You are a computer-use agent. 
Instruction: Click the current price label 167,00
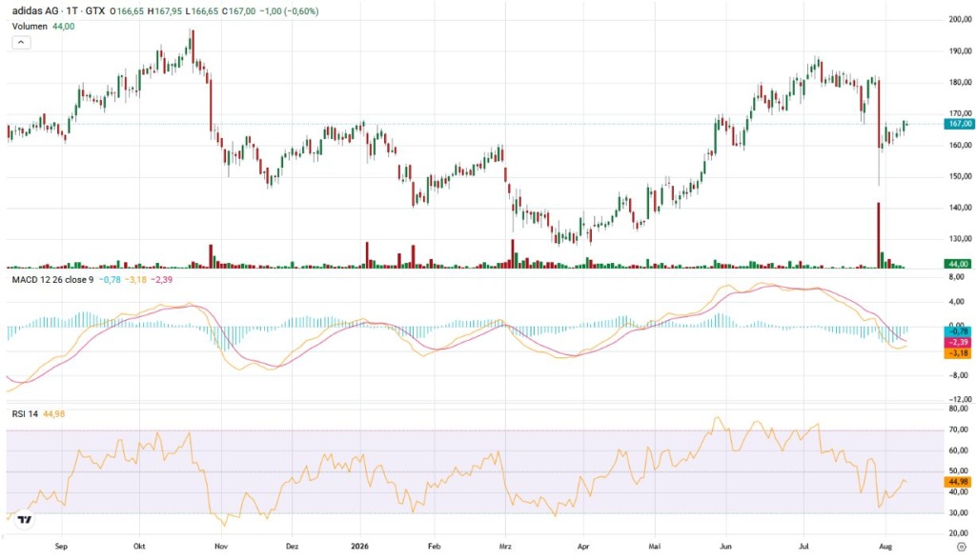[959, 124]
